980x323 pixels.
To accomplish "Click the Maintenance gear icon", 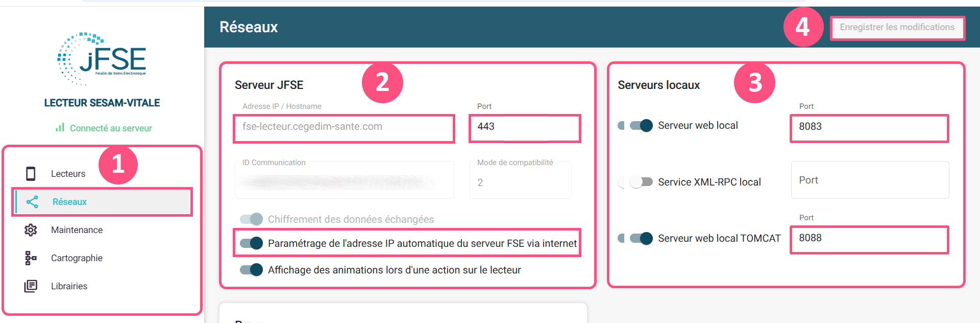I will (31, 230).
